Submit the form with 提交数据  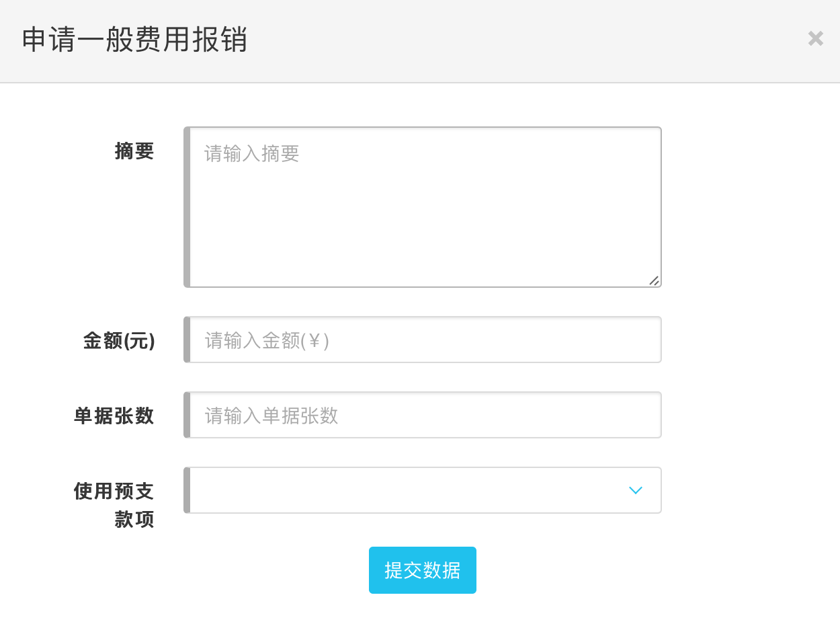tap(422, 570)
